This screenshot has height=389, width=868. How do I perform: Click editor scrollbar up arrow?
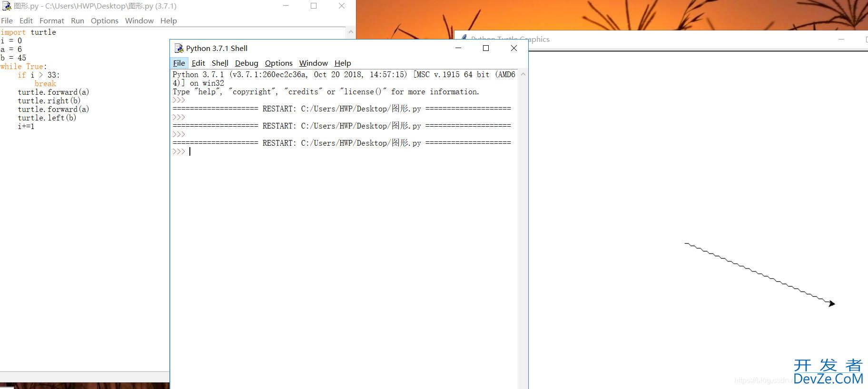point(351,32)
